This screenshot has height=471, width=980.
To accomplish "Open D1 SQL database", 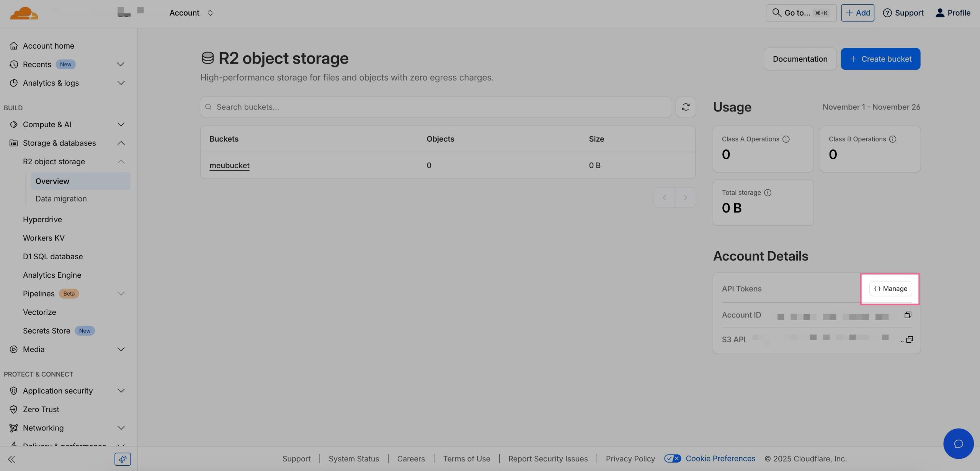I will 53,257.
